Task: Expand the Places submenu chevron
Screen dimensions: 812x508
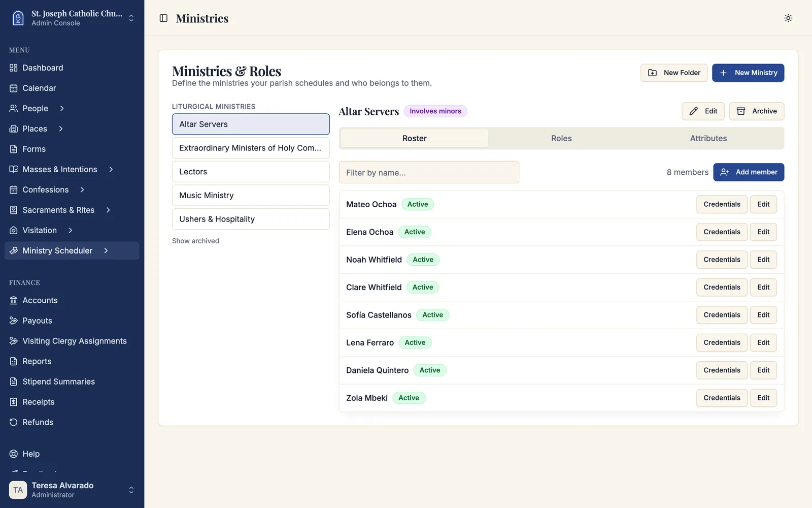Action: [61, 129]
